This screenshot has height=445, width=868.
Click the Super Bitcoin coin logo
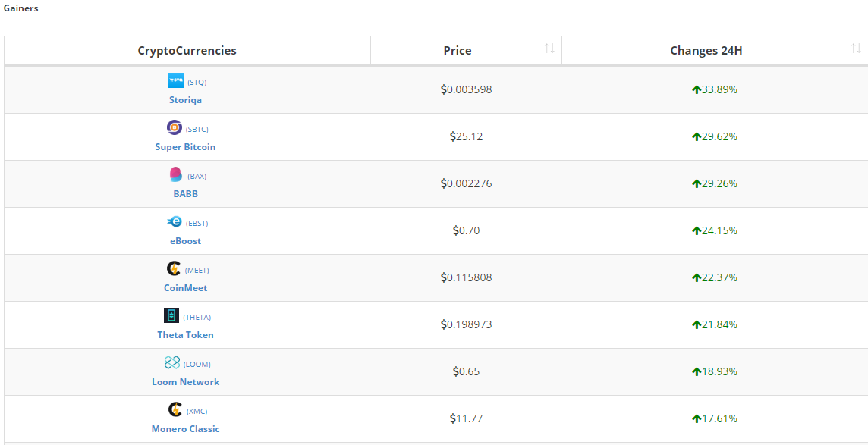click(x=175, y=127)
